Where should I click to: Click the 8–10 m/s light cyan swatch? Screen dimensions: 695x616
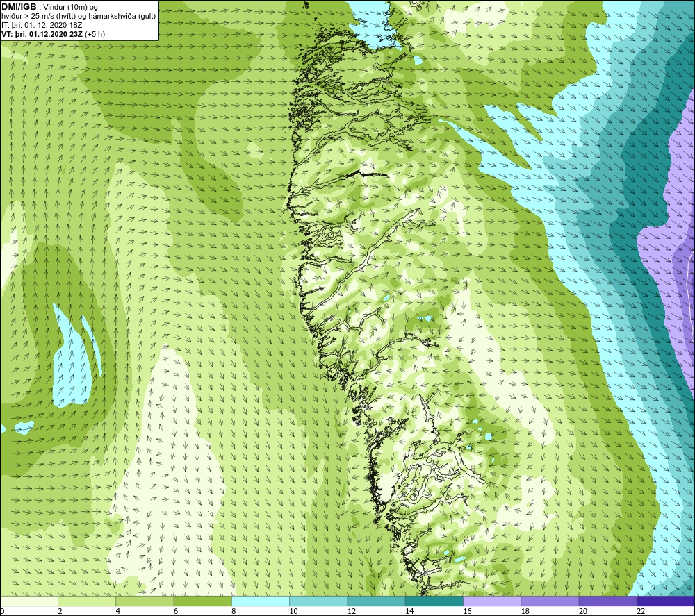click(261, 601)
